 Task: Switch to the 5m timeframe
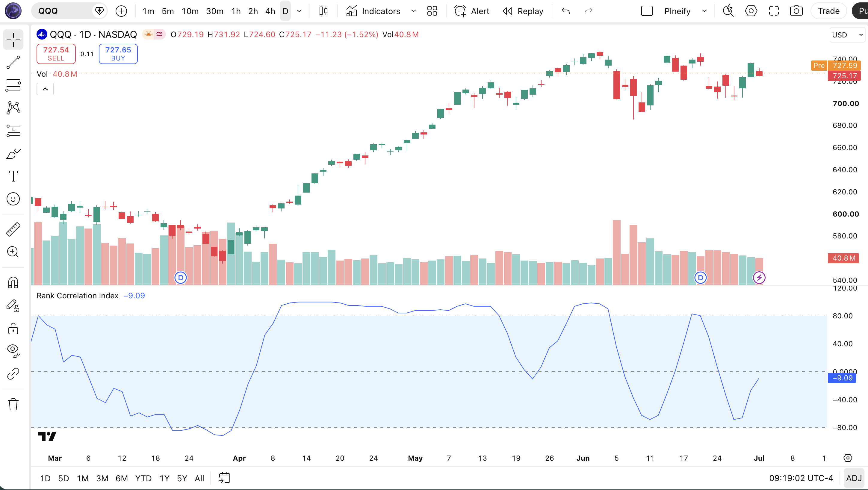[x=168, y=11]
